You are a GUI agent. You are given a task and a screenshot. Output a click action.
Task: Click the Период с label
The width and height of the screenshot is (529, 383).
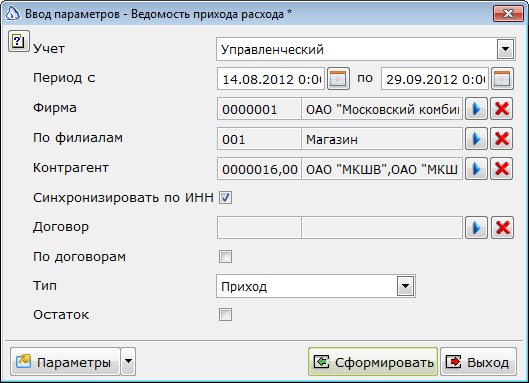pyautogui.click(x=64, y=78)
